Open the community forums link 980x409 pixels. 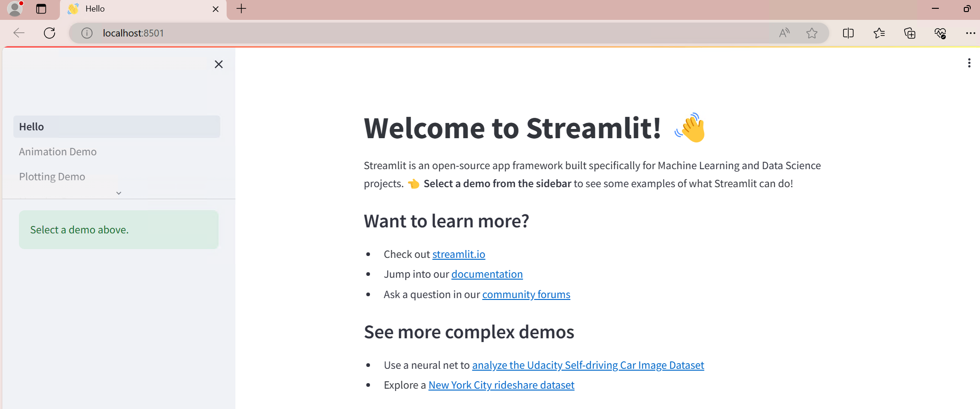tap(526, 294)
